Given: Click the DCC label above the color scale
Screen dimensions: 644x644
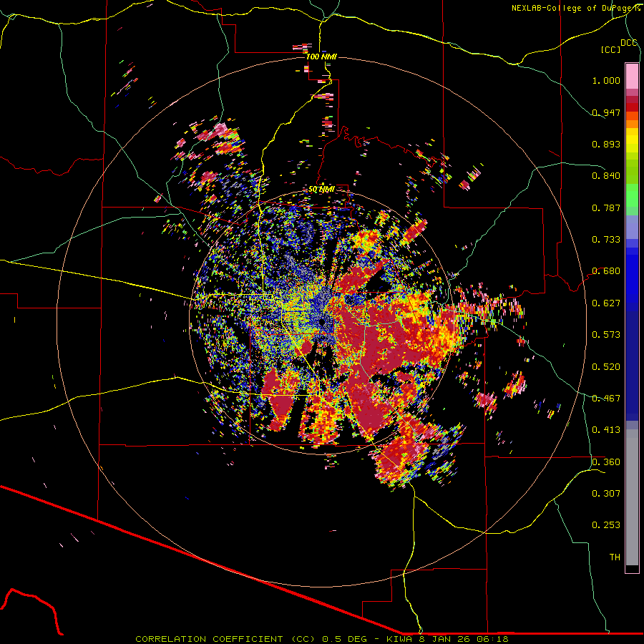Looking at the screenshot, I should tap(628, 43).
